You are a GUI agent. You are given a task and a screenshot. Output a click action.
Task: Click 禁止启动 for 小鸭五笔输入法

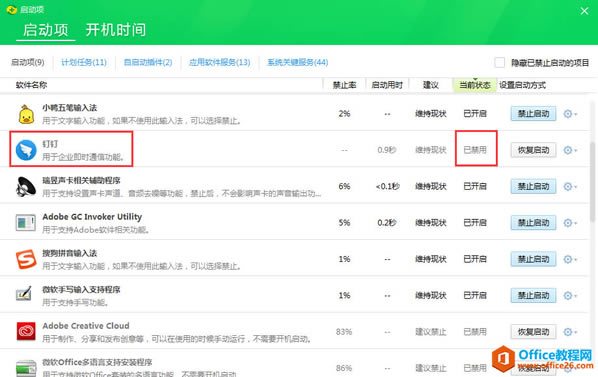click(533, 114)
